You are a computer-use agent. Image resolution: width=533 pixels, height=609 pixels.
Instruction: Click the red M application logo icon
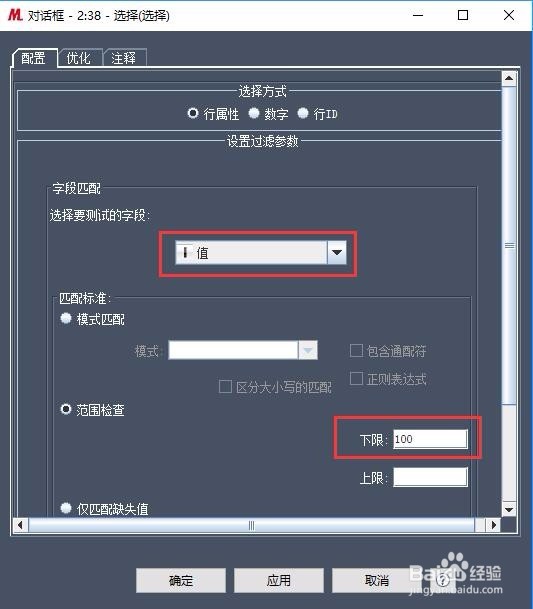[x=15, y=15]
